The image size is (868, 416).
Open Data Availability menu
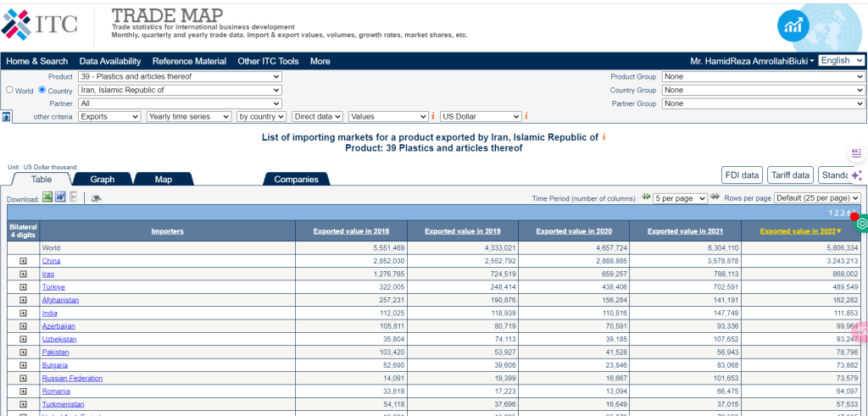110,61
